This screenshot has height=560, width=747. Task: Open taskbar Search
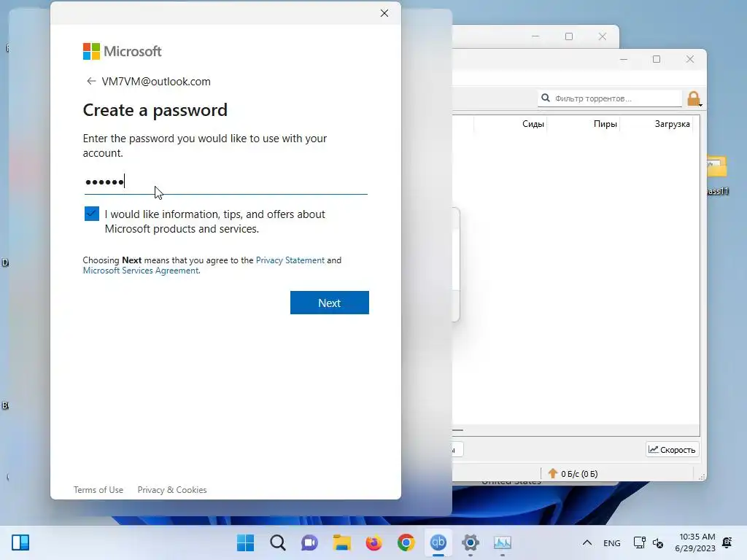[278, 542]
